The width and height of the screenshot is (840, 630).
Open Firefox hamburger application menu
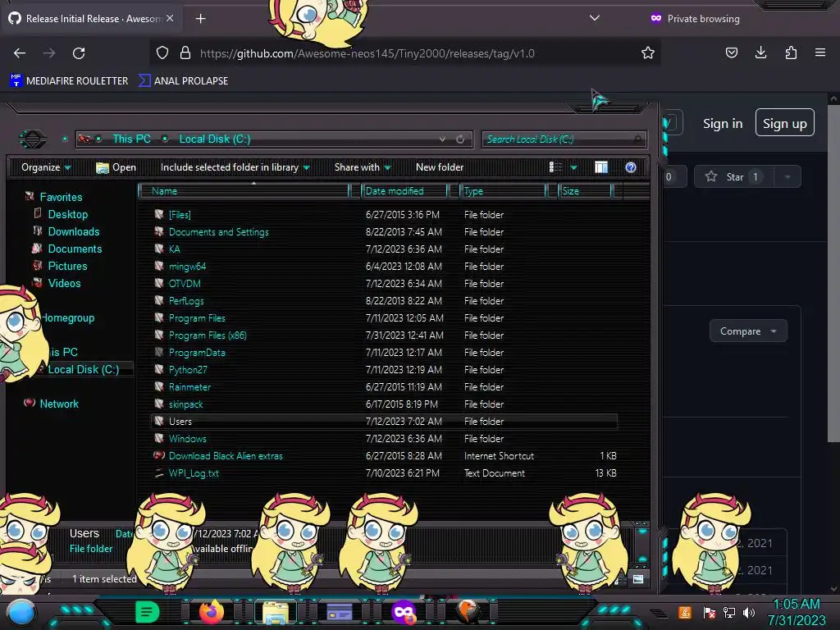[x=820, y=52]
